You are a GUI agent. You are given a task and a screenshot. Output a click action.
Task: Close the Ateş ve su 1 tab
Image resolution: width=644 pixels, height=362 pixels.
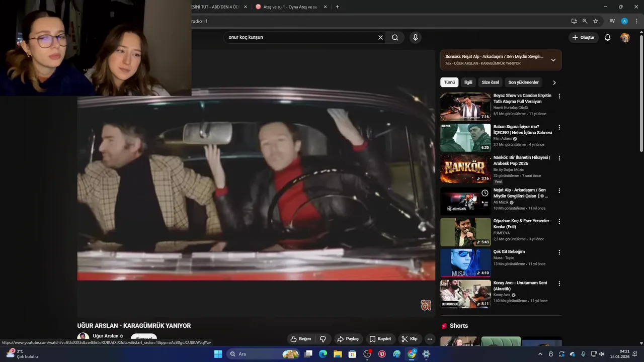[x=325, y=7]
